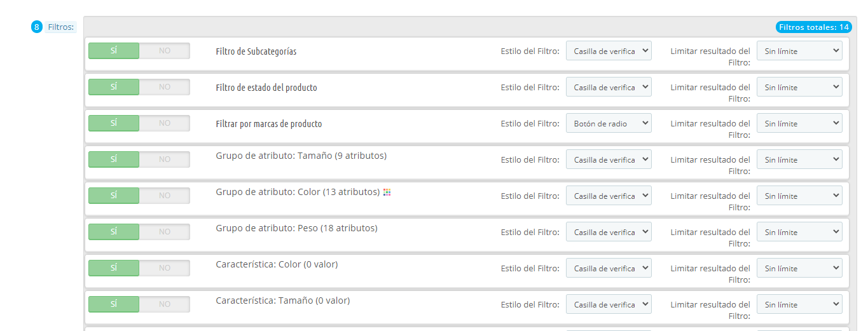Click SÍ for Característica: Tamaño filter
The width and height of the screenshot is (868, 331).
coord(114,304)
